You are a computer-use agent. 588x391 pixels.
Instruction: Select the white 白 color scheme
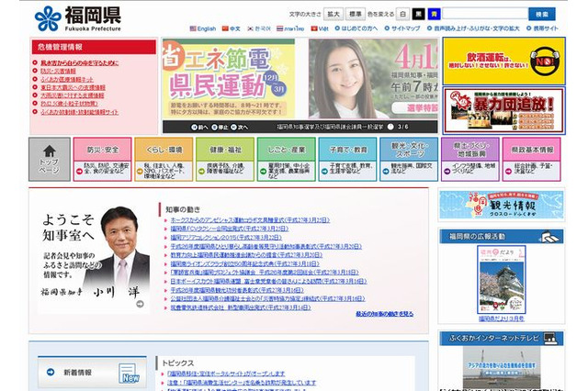pyautogui.click(x=402, y=15)
